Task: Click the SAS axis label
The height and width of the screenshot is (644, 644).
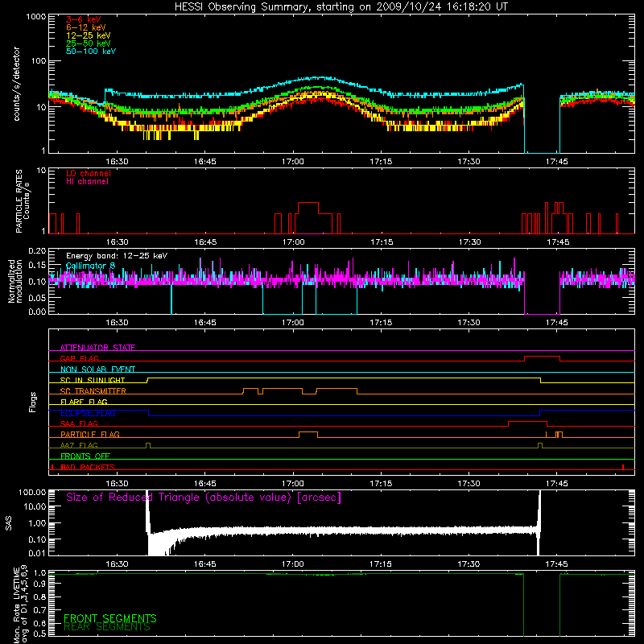Action: coord(8,523)
